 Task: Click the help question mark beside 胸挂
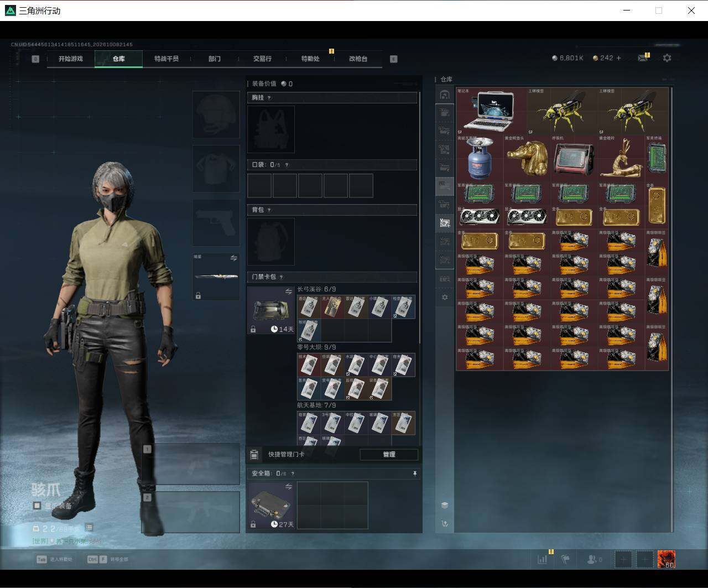point(269,98)
